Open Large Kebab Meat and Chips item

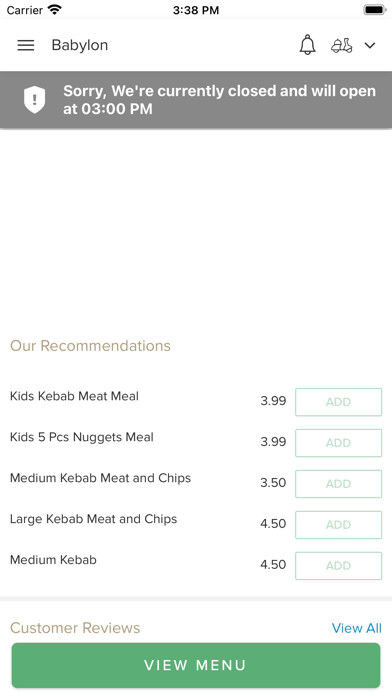pos(93,519)
